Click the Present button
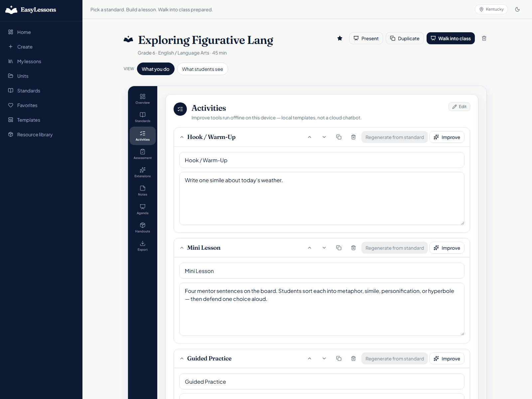The image size is (532, 399). coord(366,38)
